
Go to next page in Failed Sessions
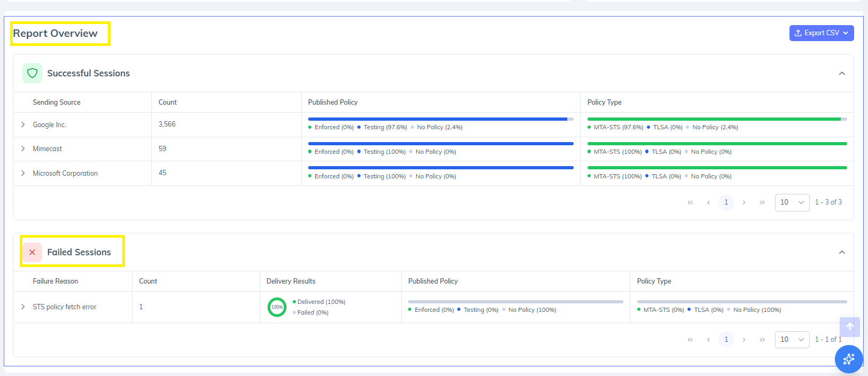pos(744,339)
